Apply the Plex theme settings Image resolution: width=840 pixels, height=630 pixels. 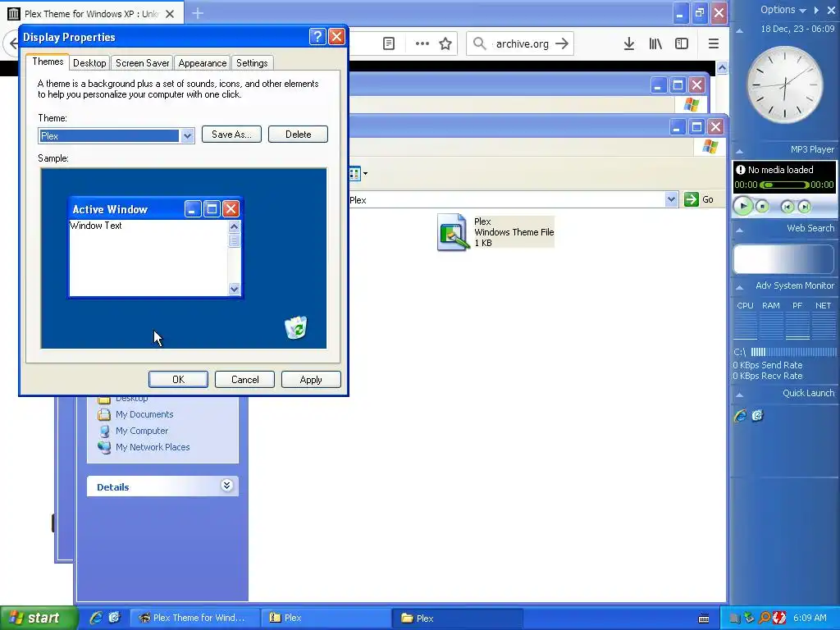(x=311, y=379)
